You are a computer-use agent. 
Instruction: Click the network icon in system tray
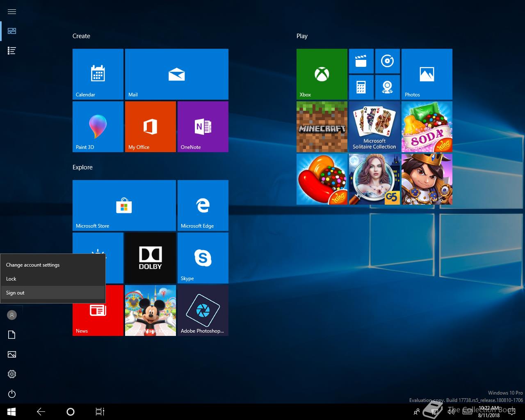[434, 412]
